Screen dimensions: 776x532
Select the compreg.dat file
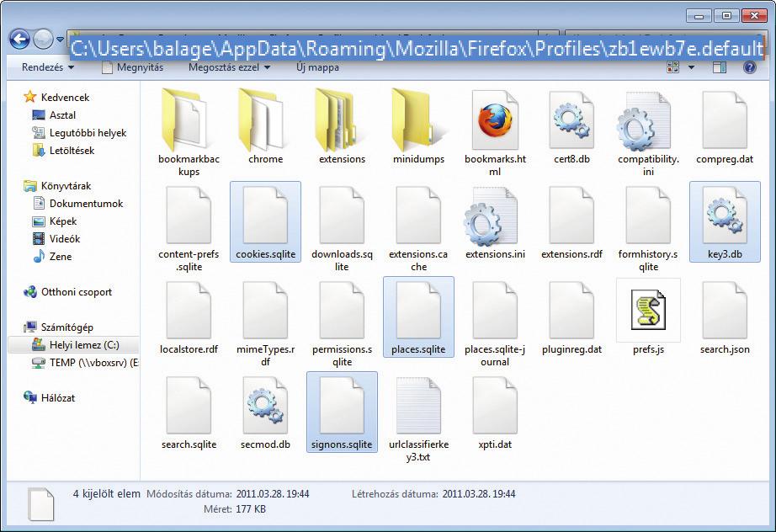(x=725, y=127)
